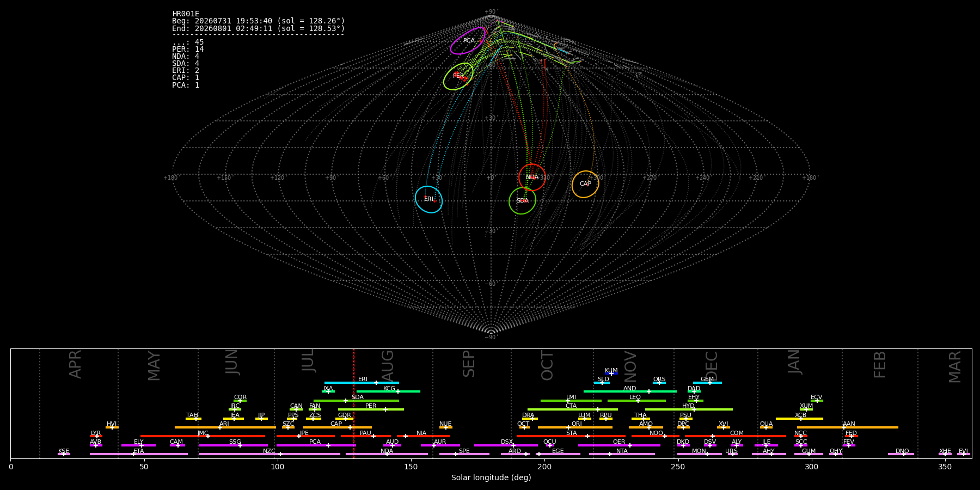Image resolution: width=980 pixels, height=490 pixels.
Task: Select the NDA red radiant circle
Action: [x=532, y=177]
